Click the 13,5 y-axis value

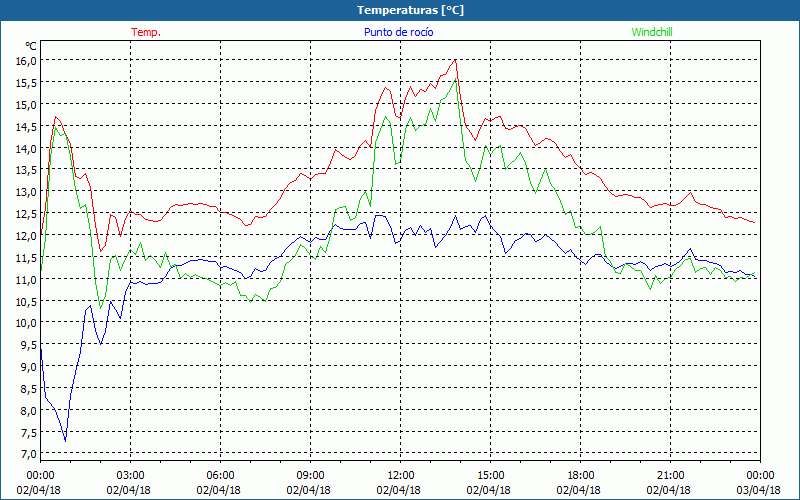pos(26,170)
